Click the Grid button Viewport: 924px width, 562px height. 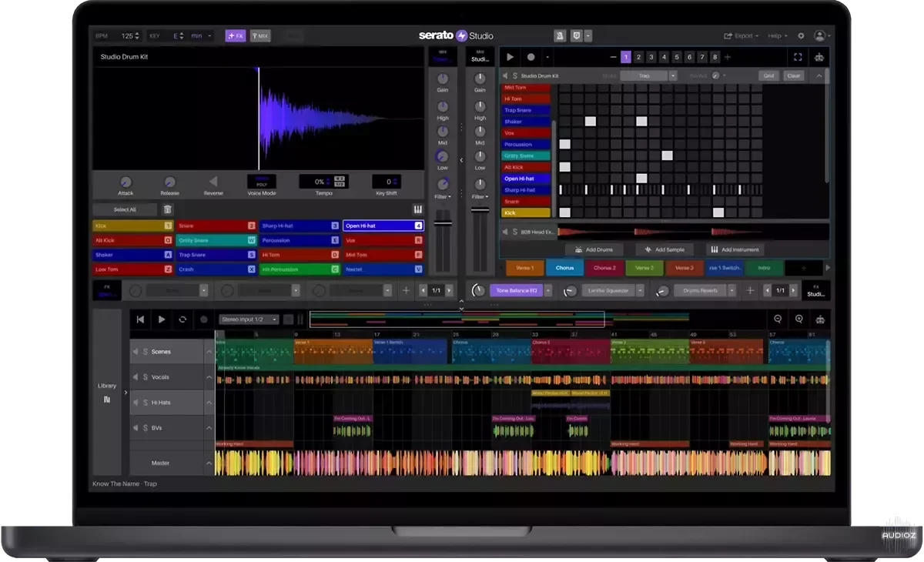pos(768,75)
